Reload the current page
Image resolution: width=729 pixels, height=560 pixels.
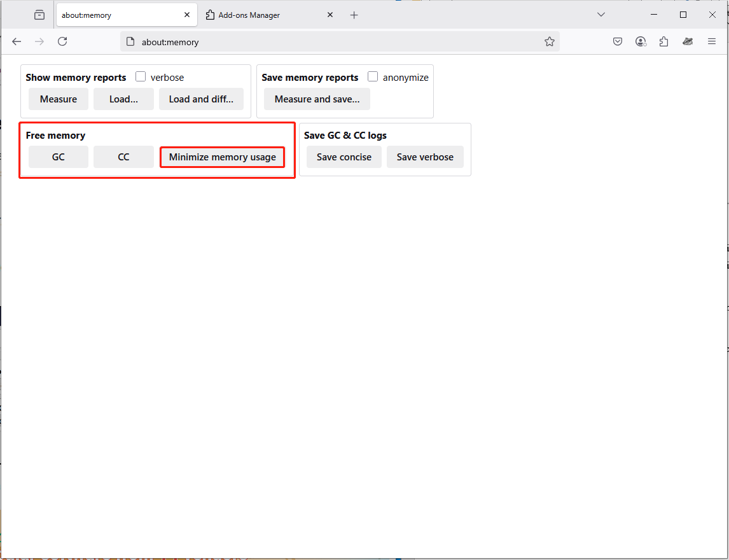tap(62, 42)
